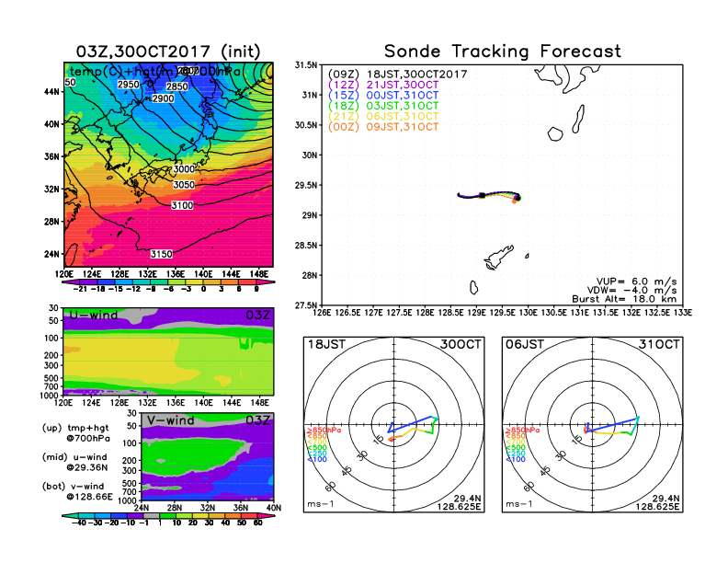Click the "133E" longitude axis label
The height and width of the screenshot is (563, 728).
683,313
